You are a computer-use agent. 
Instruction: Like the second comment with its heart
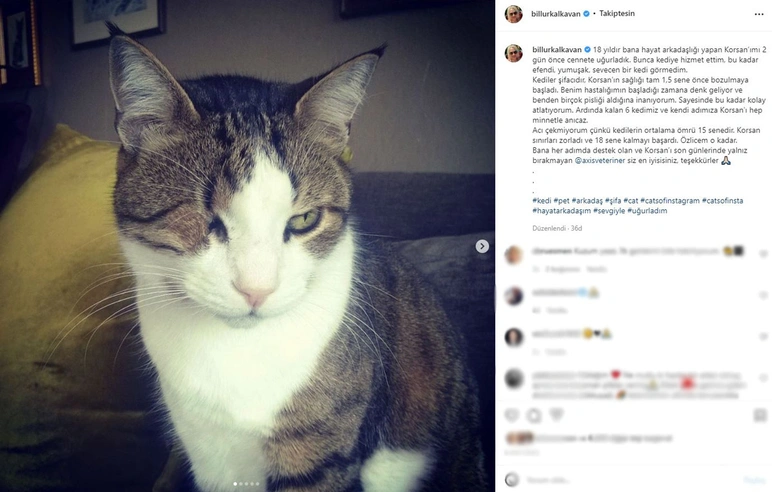(763, 295)
